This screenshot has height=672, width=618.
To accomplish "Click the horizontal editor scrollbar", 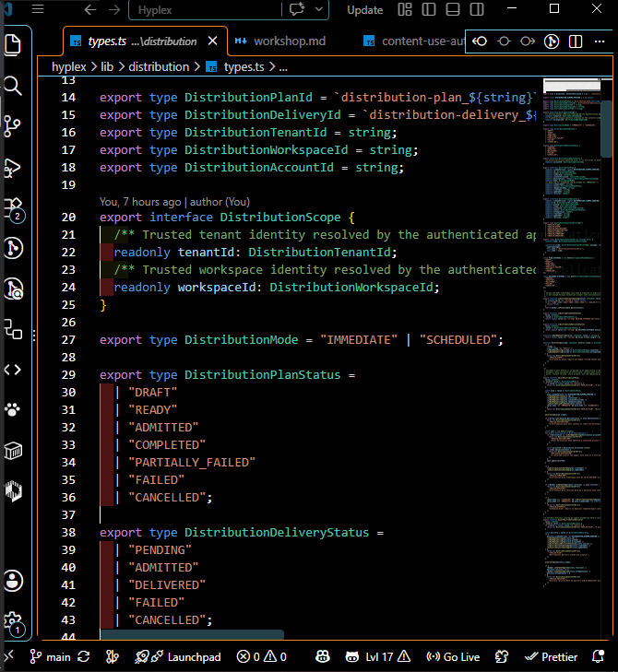I will click(192, 634).
